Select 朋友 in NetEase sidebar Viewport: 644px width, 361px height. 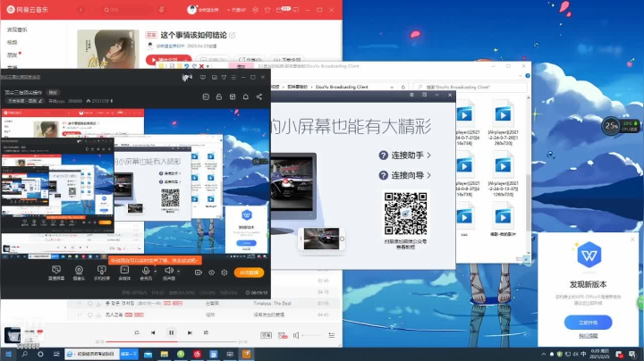(12, 55)
